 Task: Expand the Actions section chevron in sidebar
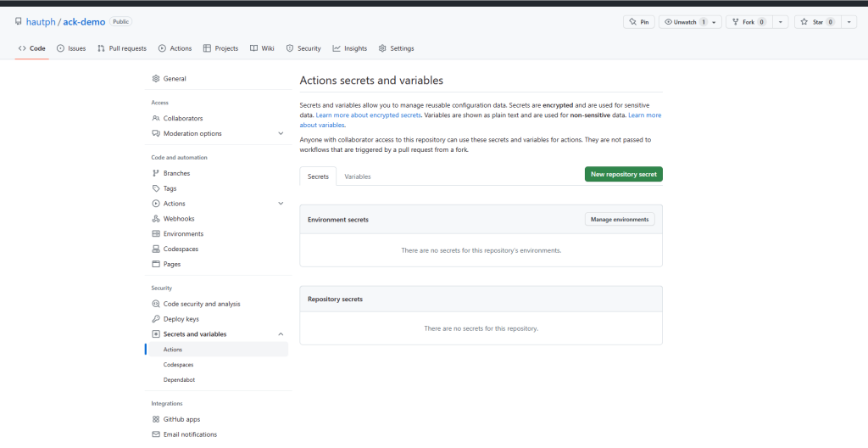pyautogui.click(x=281, y=204)
